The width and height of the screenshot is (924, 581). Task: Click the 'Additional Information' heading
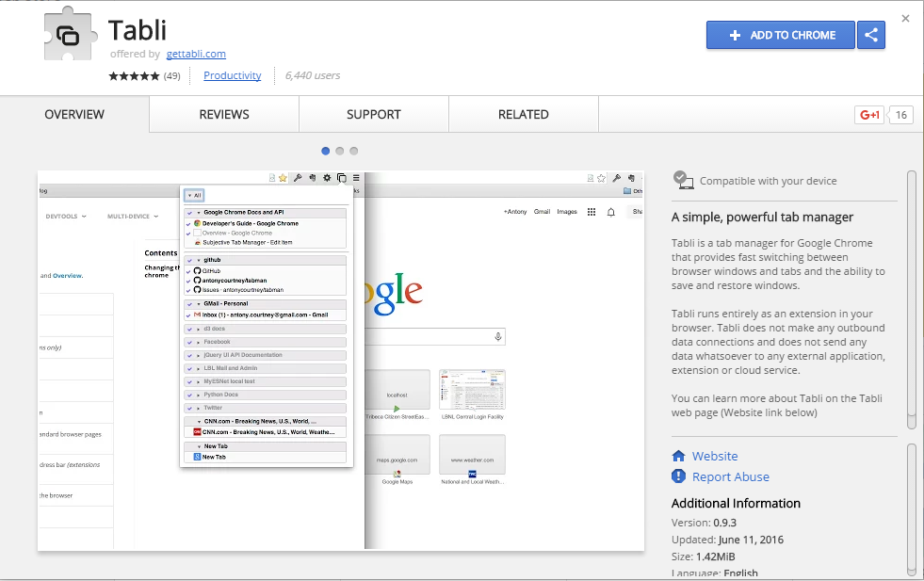coord(736,503)
